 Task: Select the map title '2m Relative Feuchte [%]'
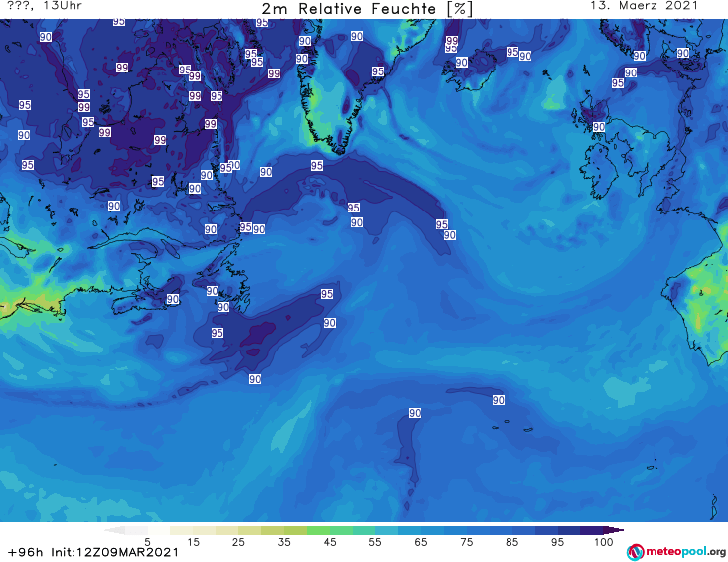(x=367, y=9)
